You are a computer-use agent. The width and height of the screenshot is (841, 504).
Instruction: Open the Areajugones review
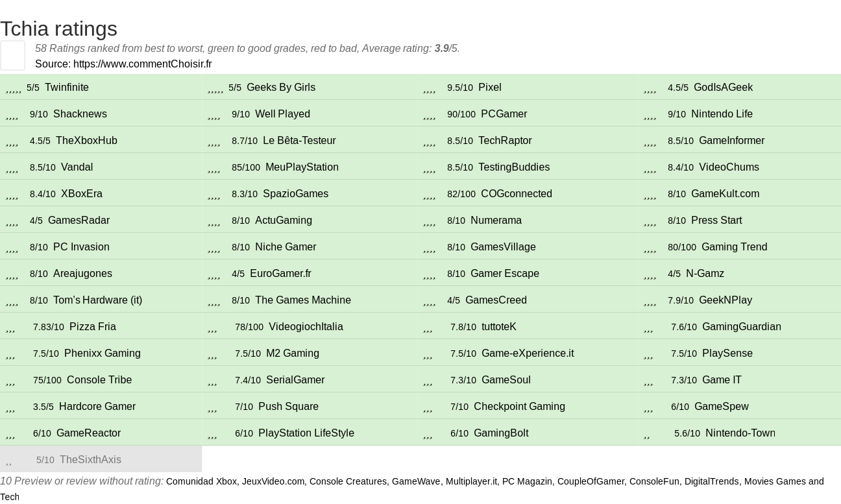tap(101, 273)
